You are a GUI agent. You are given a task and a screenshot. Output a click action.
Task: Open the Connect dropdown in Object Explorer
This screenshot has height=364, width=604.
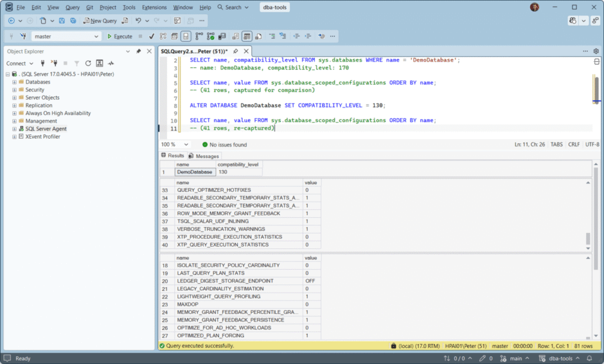tap(19, 63)
